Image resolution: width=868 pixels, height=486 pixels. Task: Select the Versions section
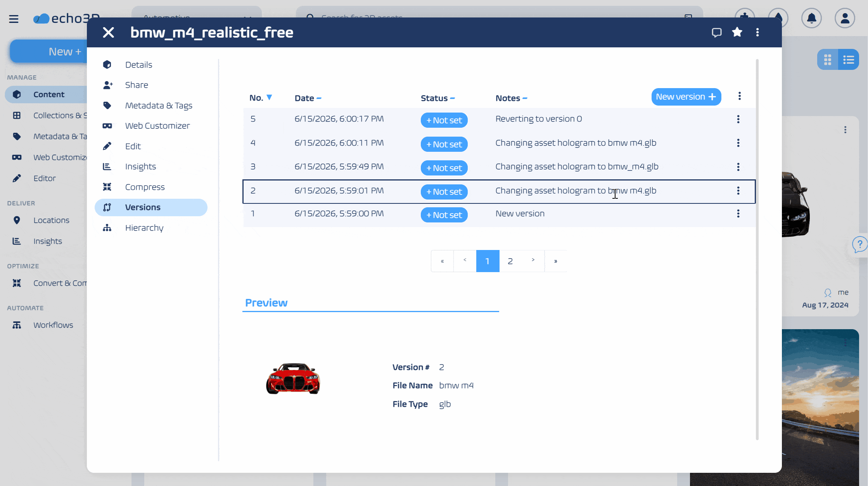pos(151,207)
